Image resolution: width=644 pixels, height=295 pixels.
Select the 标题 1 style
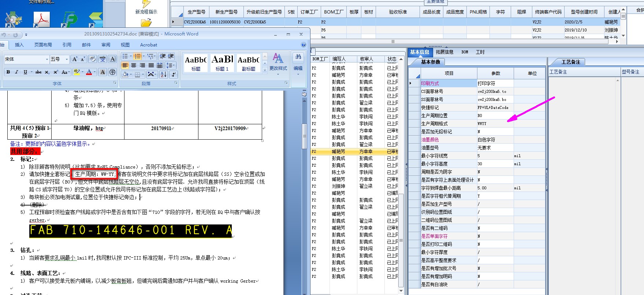point(222,63)
